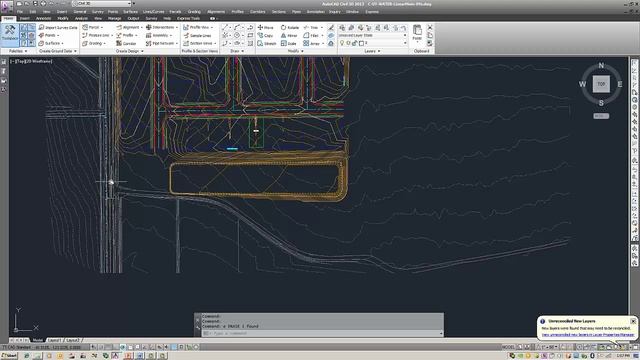640x360 pixels.
Task: Open the Surfaces menu in menu bar
Action: pyautogui.click(x=130, y=12)
